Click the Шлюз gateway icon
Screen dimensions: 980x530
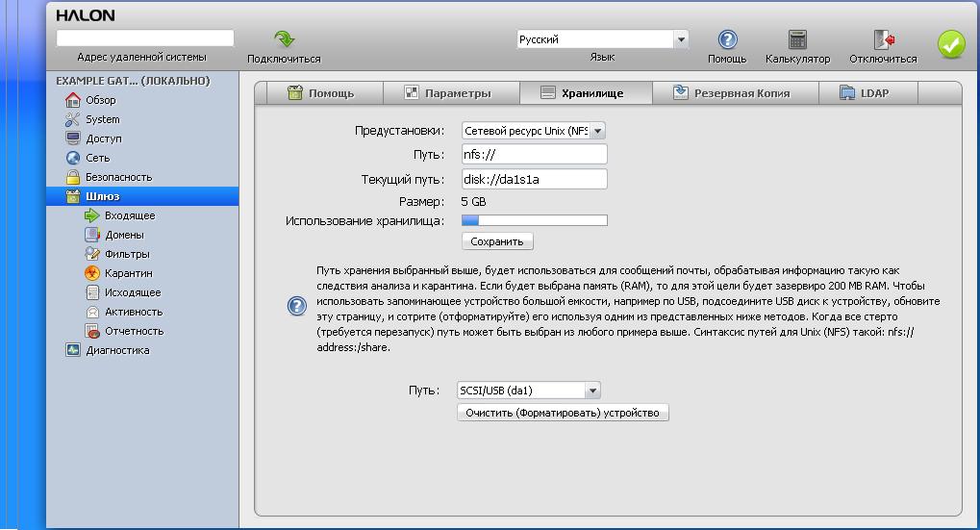73,196
